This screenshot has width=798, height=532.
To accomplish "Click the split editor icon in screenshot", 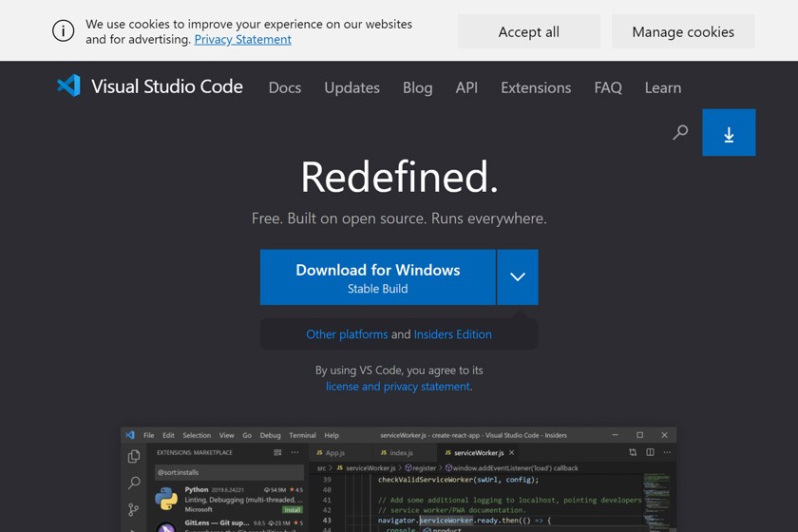I will (x=650, y=452).
